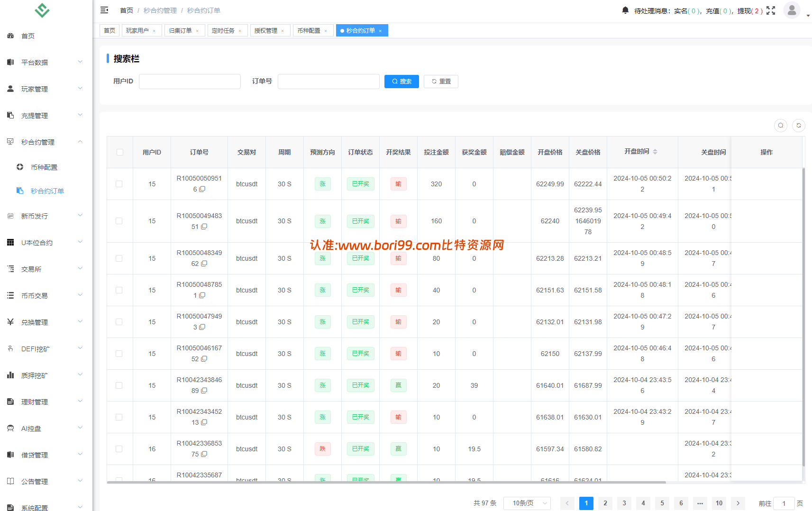Copy order number R100500479493
This screenshot has width=812, height=511.
click(202, 327)
